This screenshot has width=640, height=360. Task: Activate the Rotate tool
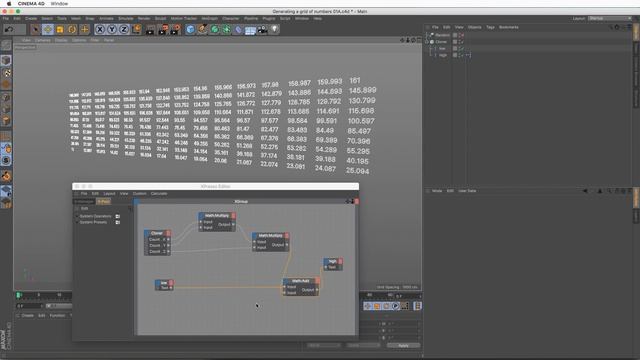pos(72,29)
